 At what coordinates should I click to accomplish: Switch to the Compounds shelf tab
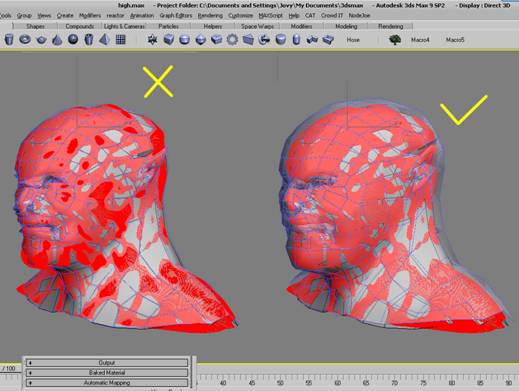(79, 26)
